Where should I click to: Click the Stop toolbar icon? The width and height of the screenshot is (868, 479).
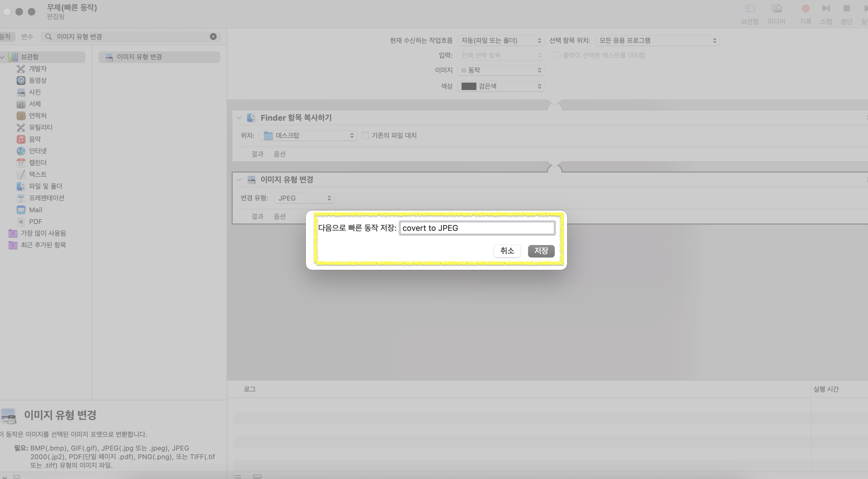(846, 9)
